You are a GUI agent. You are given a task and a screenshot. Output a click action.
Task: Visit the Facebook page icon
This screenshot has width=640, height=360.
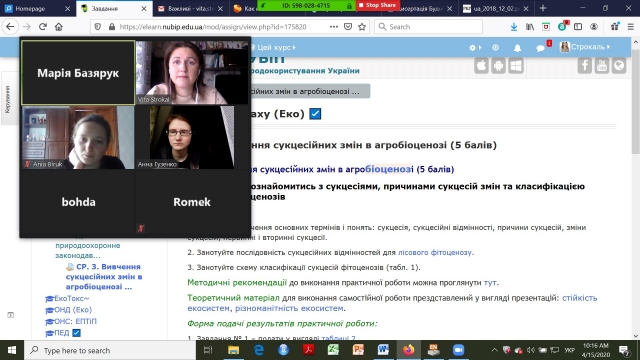pyautogui.click(x=585, y=66)
